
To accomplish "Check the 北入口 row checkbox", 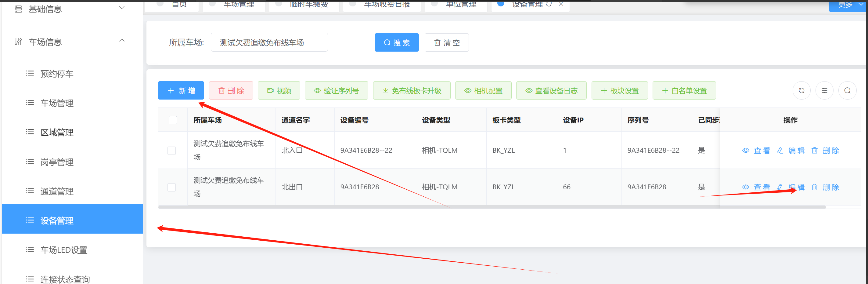I will click(172, 151).
